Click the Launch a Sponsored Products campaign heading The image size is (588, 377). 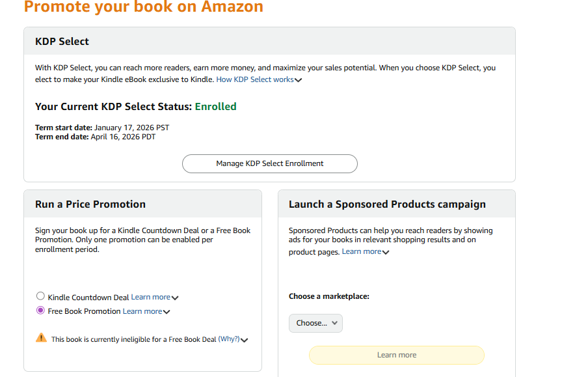[x=387, y=204]
